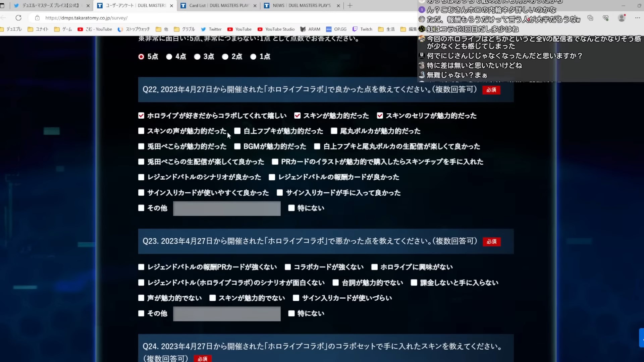The width and height of the screenshot is (644, 362).
Task: Check コラボカードが強くない
Action: [x=288, y=267]
